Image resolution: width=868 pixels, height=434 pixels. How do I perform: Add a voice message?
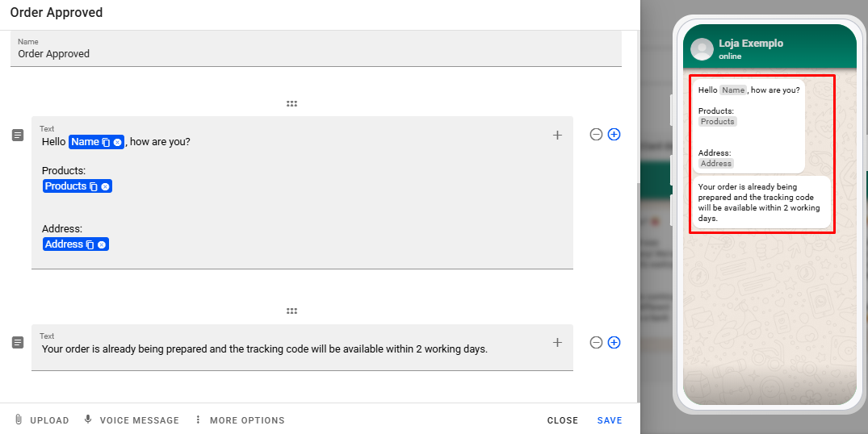point(132,420)
